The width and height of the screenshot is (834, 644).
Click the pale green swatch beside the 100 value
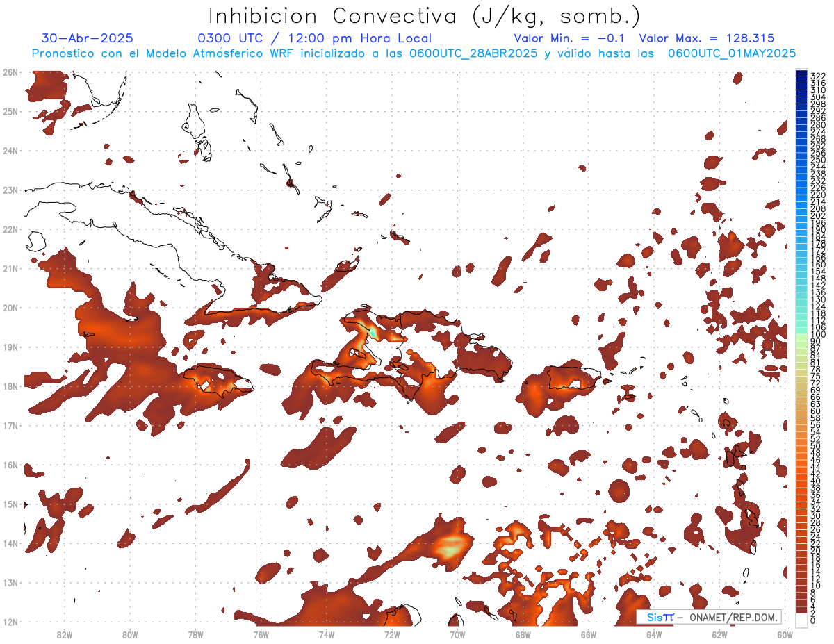coord(802,338)
